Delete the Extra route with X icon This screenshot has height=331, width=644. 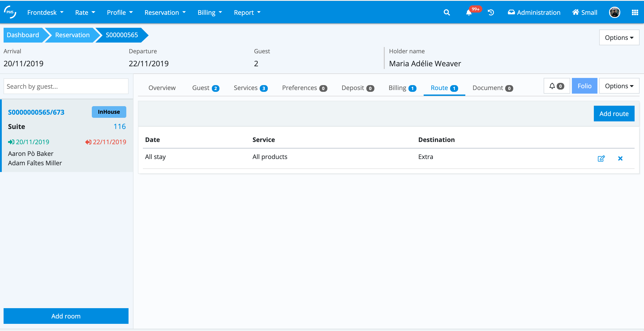tap(620, 158)
